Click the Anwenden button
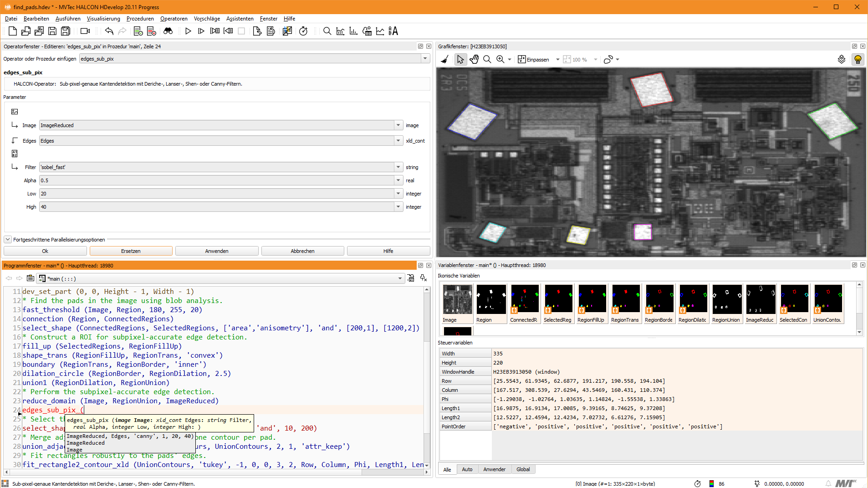 click(217, 251)
